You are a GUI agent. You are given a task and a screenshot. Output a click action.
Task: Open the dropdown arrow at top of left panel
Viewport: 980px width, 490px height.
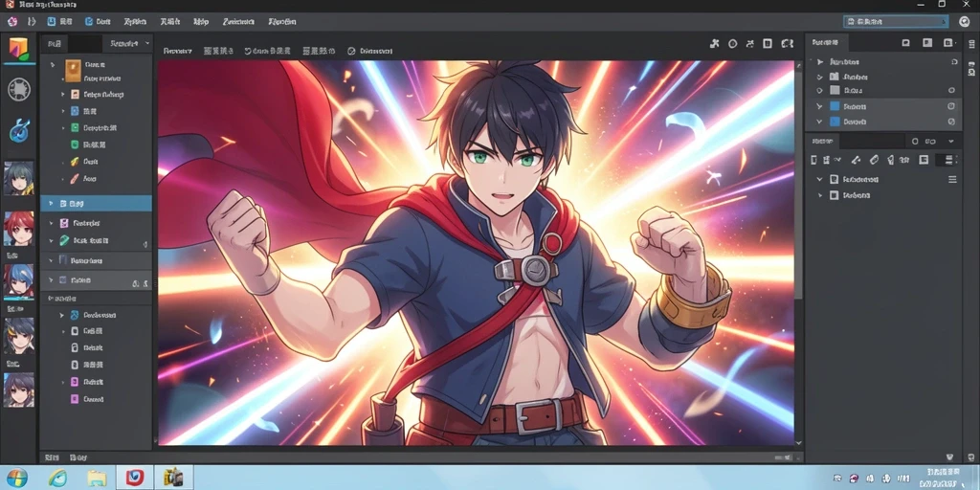point(147,43)
